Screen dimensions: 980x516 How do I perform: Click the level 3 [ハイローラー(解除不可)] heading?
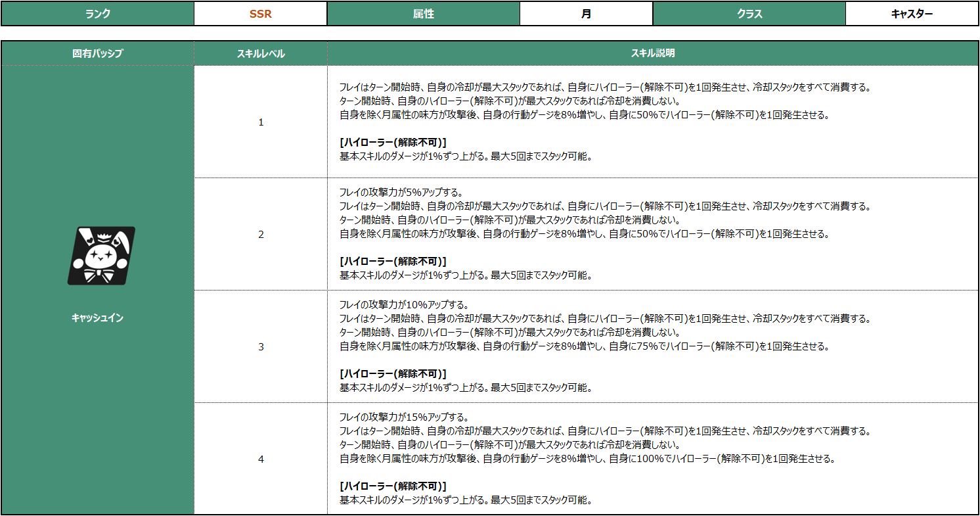click(393, 373)
